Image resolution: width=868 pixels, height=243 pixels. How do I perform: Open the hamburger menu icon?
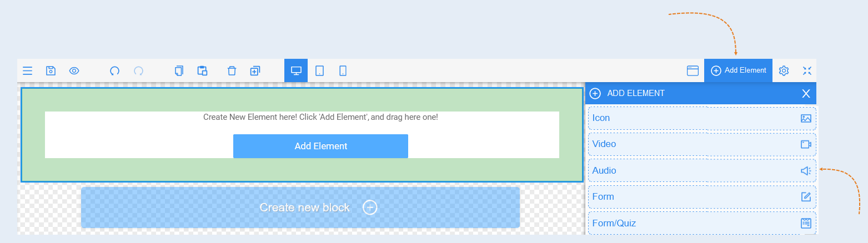[x=27, y=70]
